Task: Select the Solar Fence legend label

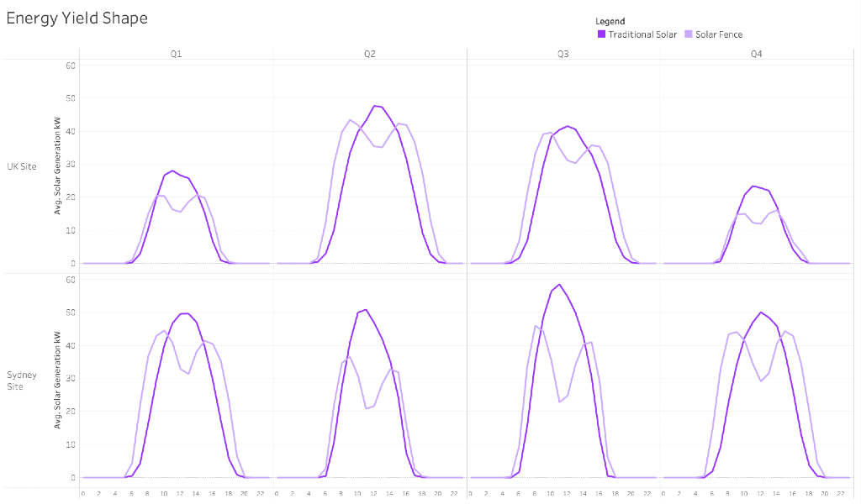Action: [719, 34]
